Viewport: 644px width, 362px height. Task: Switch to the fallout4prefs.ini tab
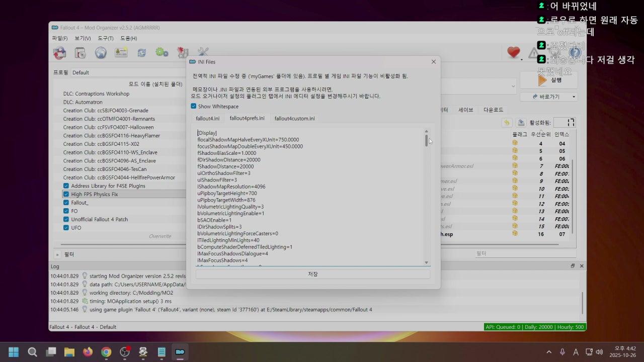click(247, 118)
